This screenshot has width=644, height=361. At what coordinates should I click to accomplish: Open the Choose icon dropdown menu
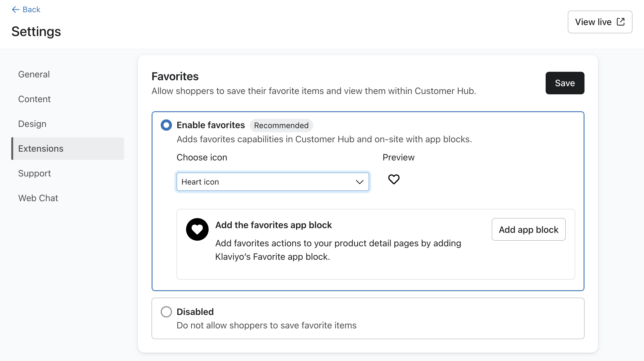coord(273,182)
